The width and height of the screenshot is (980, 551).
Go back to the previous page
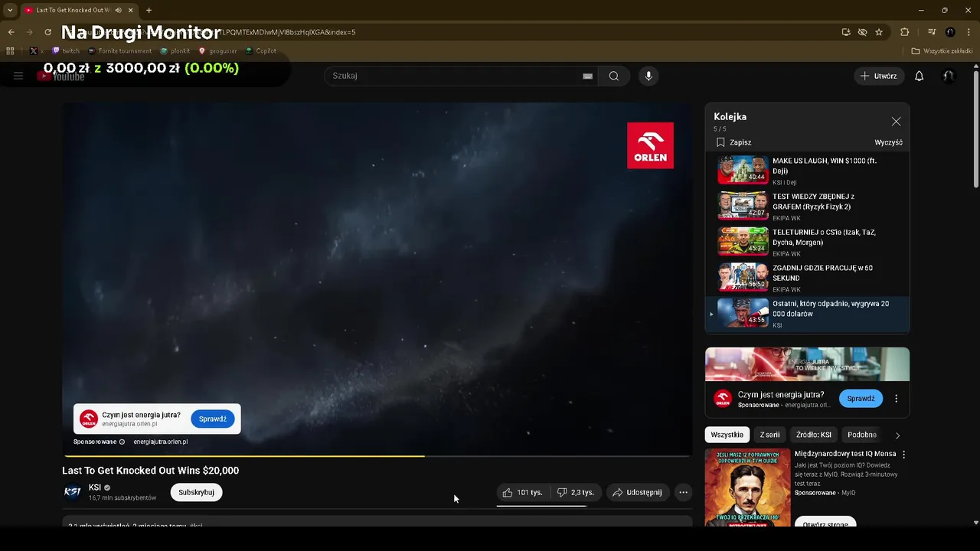11,32
